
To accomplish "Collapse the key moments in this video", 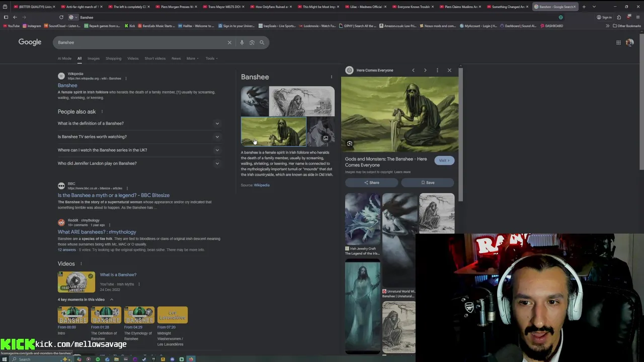I will (112, 300).
